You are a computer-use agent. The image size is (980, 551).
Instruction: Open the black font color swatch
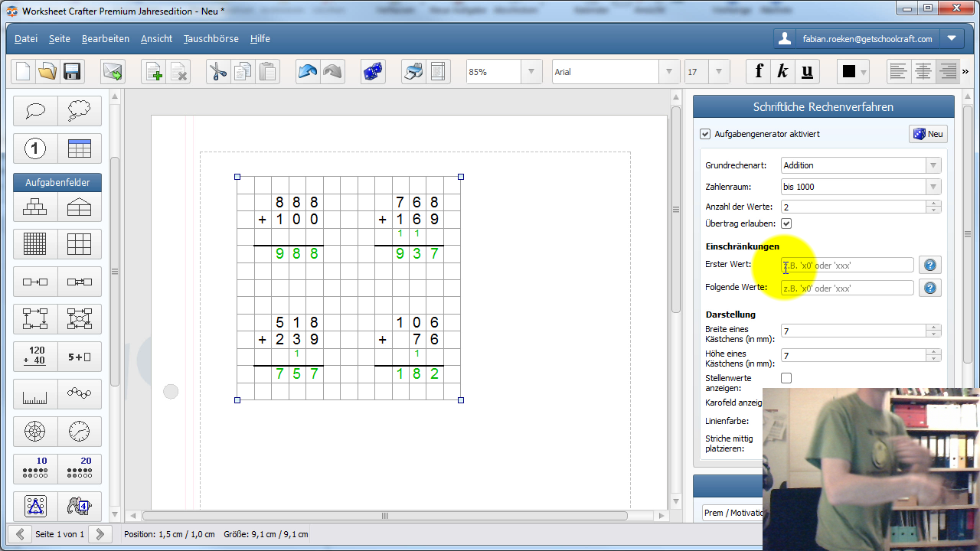point(854,72)
